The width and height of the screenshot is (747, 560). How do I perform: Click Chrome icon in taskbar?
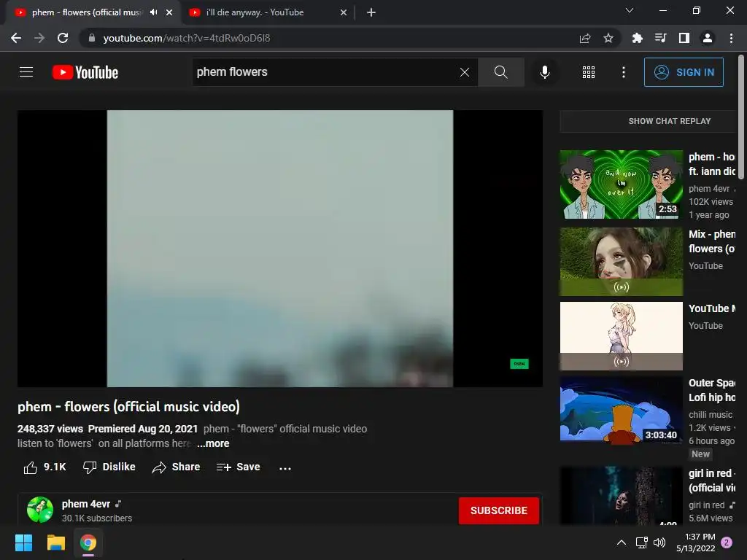(x=88, y=542)
